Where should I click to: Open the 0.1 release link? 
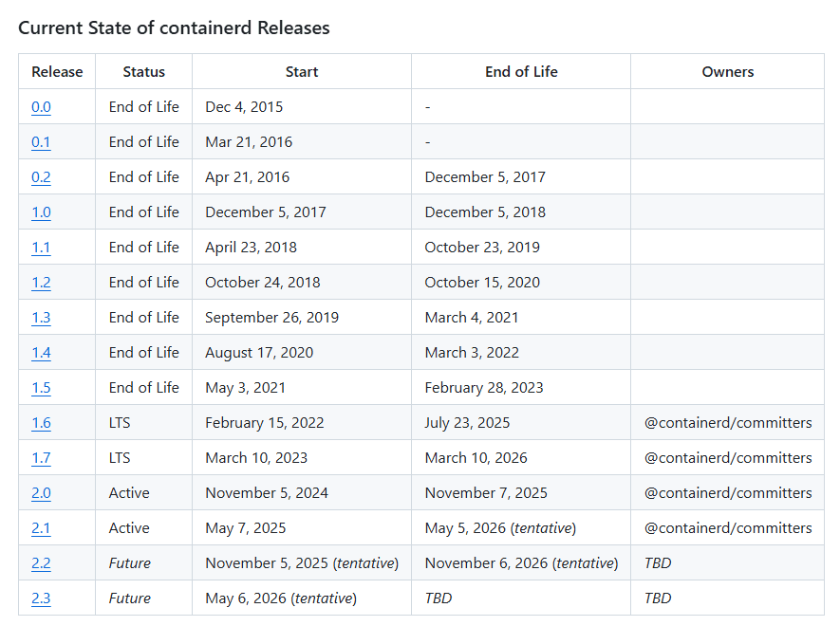pos(41,142)
